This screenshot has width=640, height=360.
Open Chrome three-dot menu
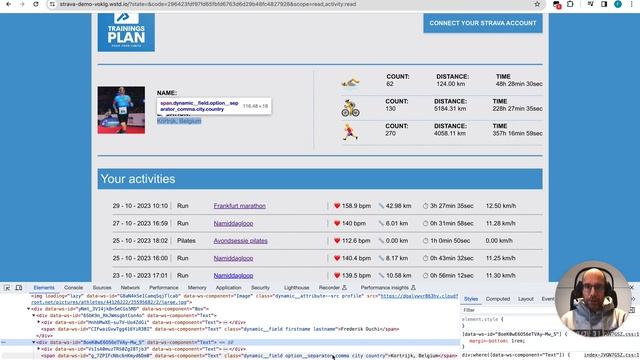pos(631,4)
